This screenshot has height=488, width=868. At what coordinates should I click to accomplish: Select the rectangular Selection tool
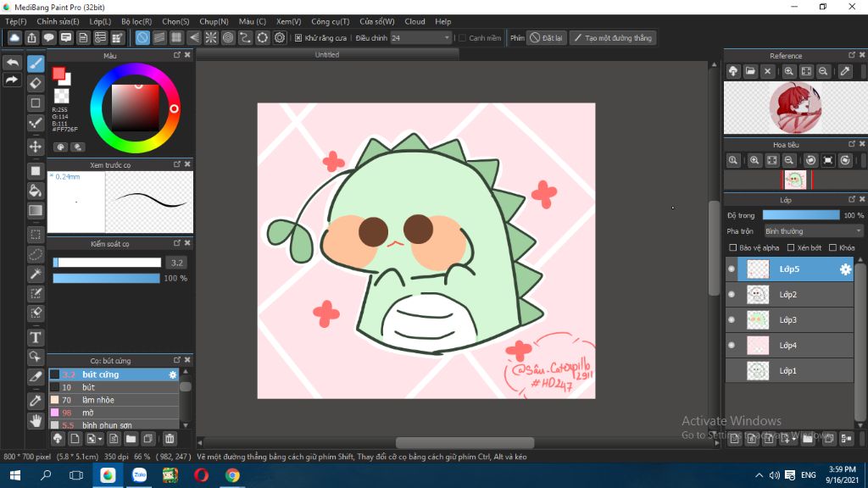(x=36, y=235)
